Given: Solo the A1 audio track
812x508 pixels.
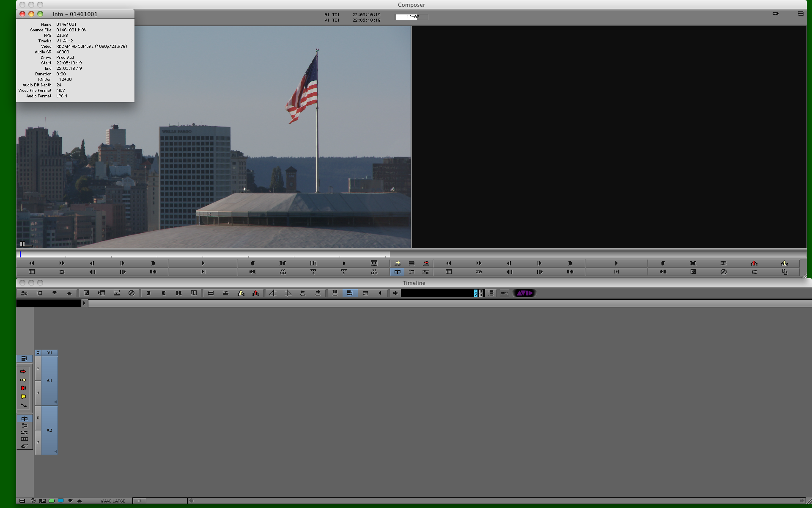Looking at the screenshot, I should point(38,368).
